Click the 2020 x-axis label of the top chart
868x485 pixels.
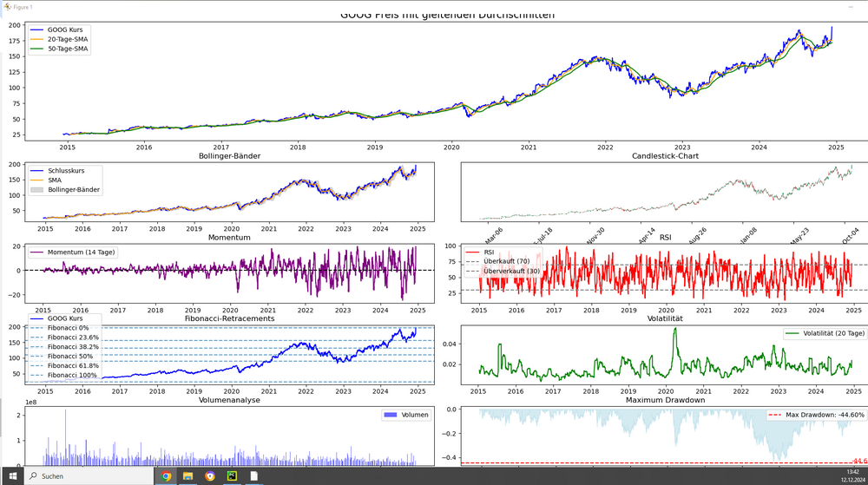[x=451, y=147]
